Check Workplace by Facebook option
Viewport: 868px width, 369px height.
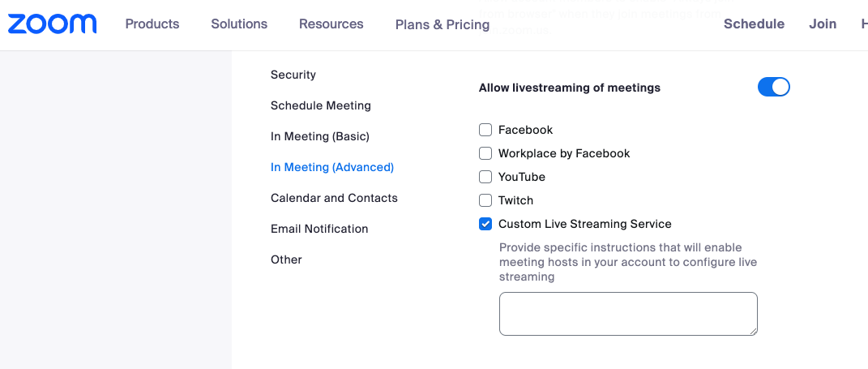[485, 153]
